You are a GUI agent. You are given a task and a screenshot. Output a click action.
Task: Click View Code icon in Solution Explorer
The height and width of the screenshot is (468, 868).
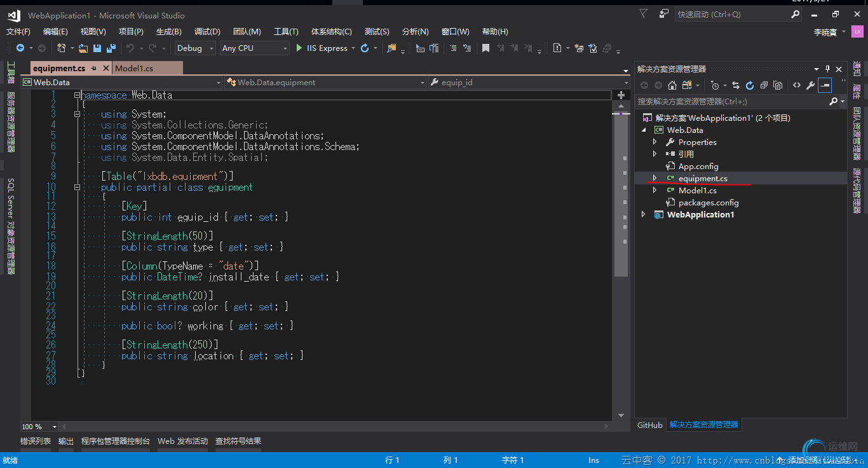click(x=796, y=85)
